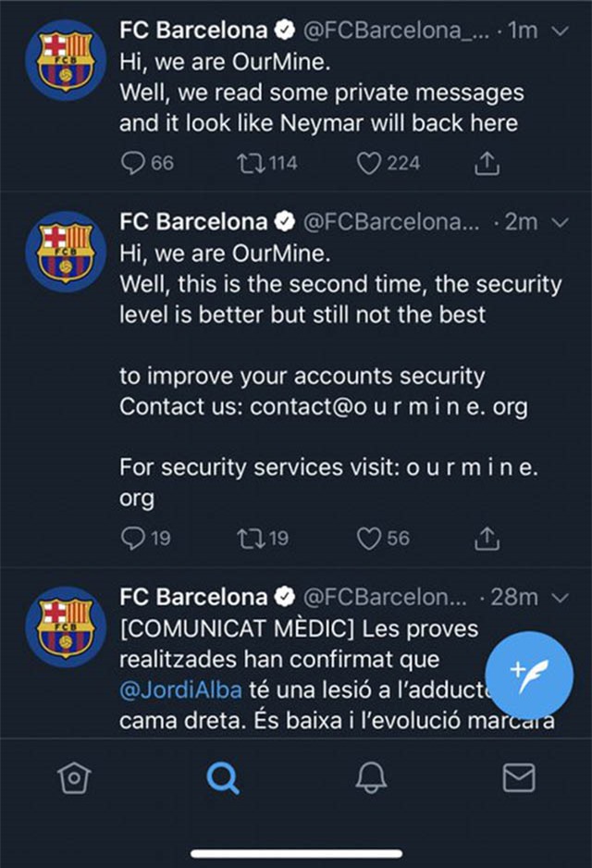
Task: Expand options on the 1m tweet
Action: pos(558,31)
